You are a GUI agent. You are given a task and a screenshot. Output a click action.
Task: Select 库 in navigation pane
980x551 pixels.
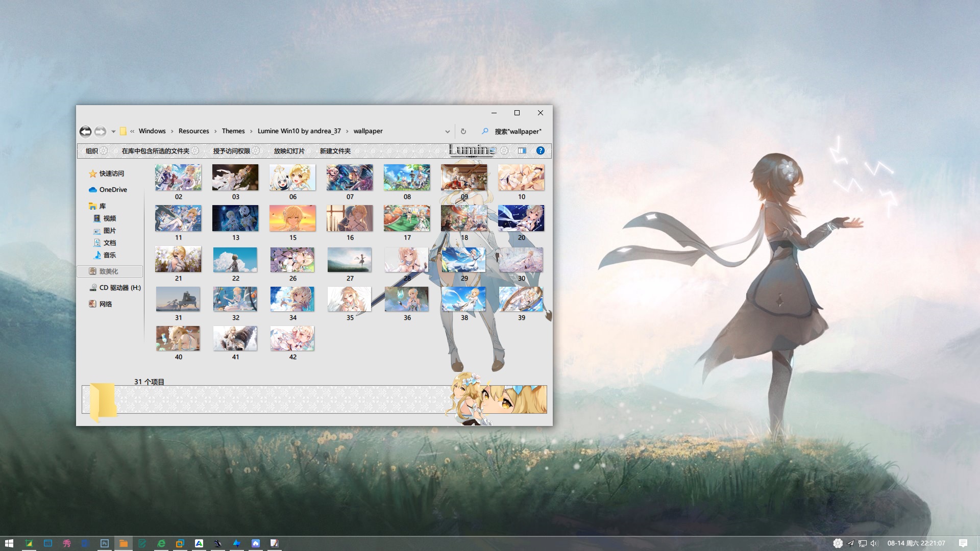[x=97, y=206]
